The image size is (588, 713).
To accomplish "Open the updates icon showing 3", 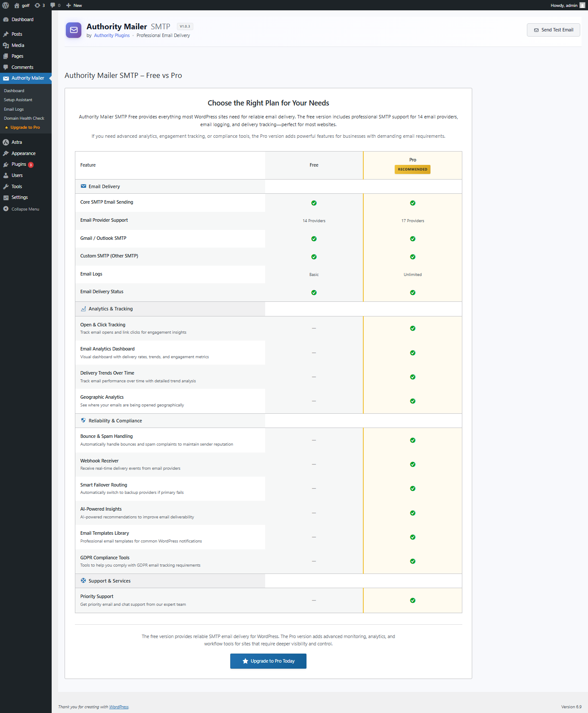I will (x=40, y=5).
